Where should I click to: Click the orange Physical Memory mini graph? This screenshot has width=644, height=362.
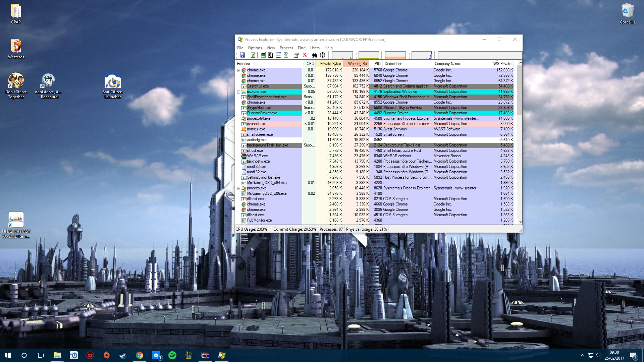395,55
